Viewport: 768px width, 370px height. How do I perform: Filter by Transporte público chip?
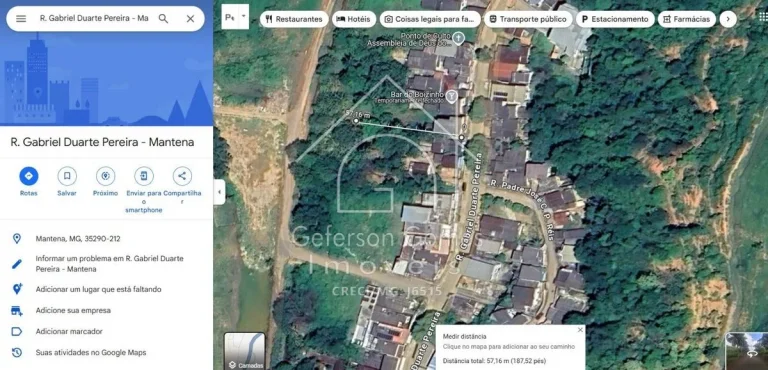tap(528, 19)
